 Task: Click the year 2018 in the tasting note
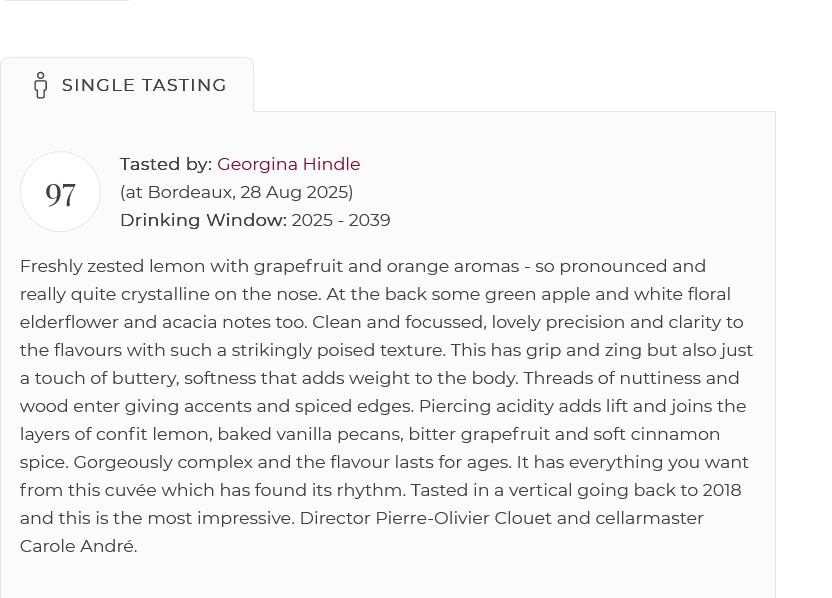(x=721, y=490)
